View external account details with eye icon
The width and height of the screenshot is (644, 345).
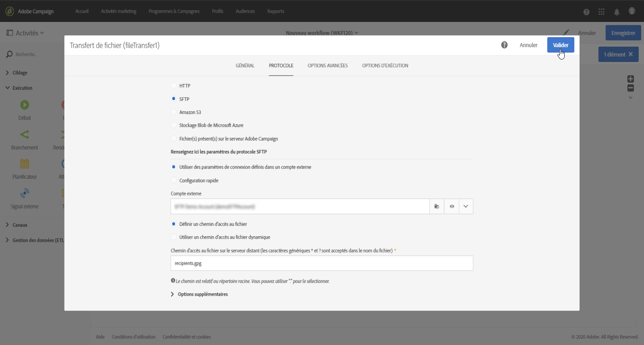coord(452,206)
